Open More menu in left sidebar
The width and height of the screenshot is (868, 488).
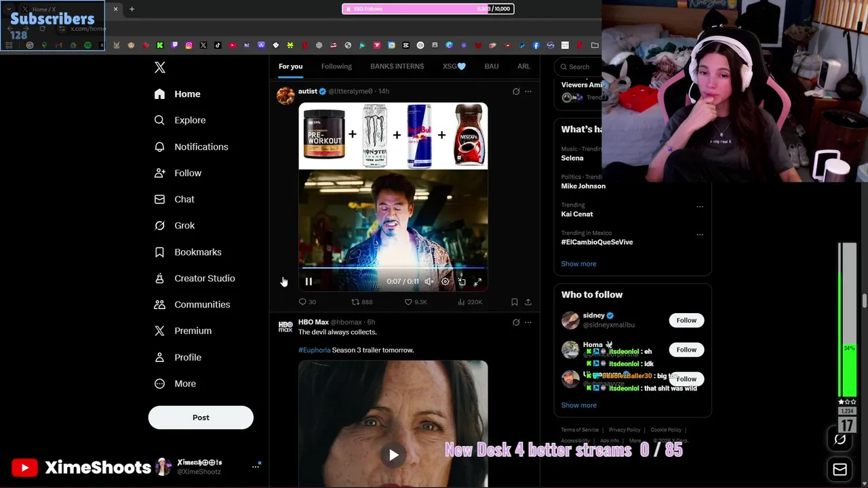point(175,384)
